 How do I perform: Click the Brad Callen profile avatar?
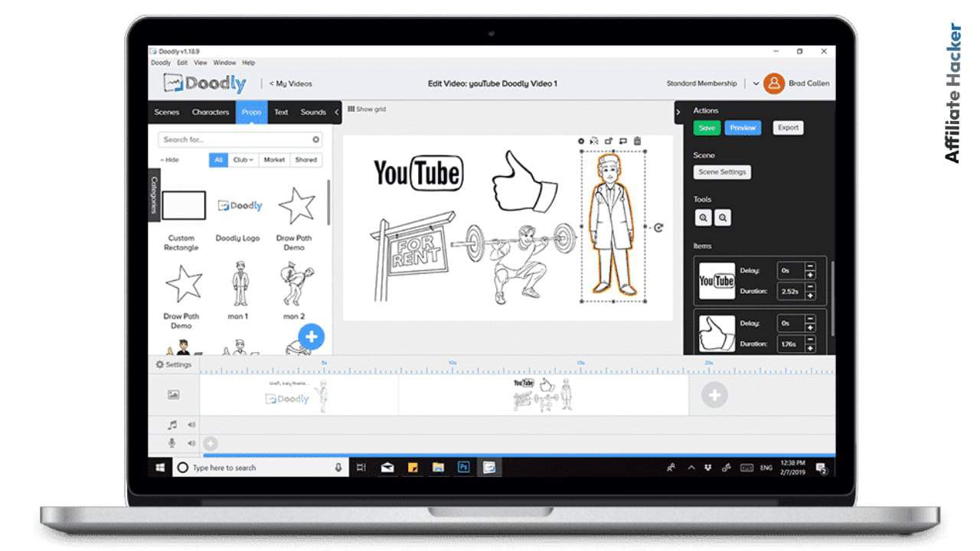774,83
